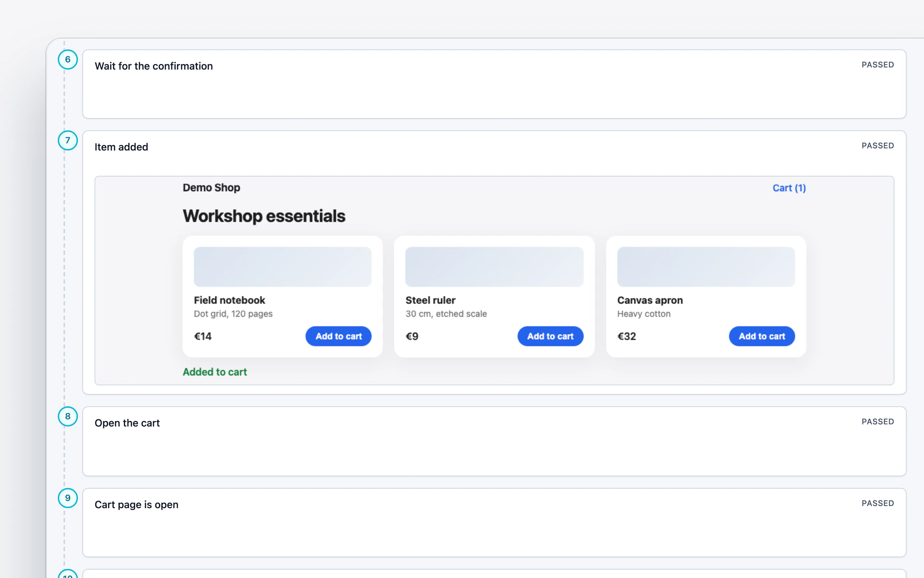Select step 8 number badge

[68, 416]
